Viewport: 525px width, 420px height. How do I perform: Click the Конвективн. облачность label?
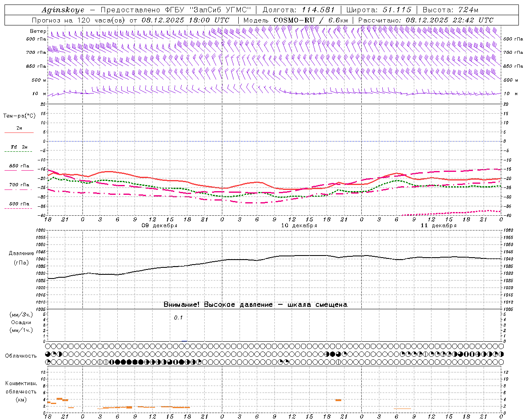[x=21, y=388]
